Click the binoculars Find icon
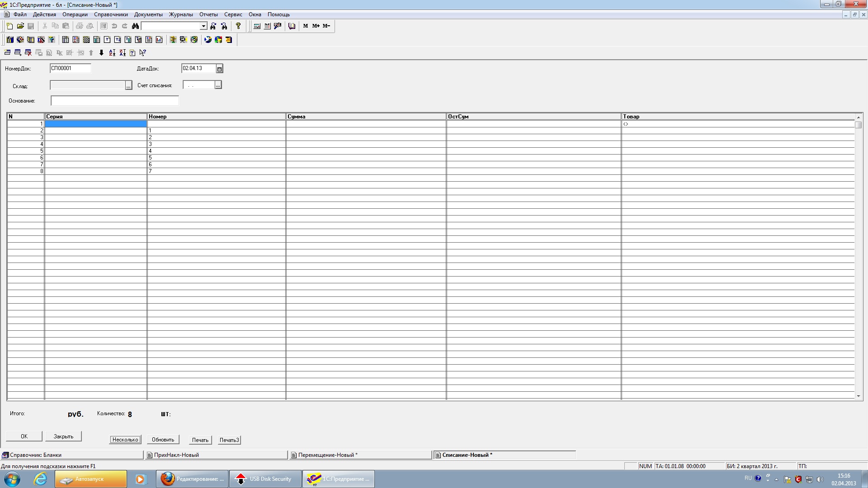Viewport: 868px width, 488px height. tap(135, 26)
